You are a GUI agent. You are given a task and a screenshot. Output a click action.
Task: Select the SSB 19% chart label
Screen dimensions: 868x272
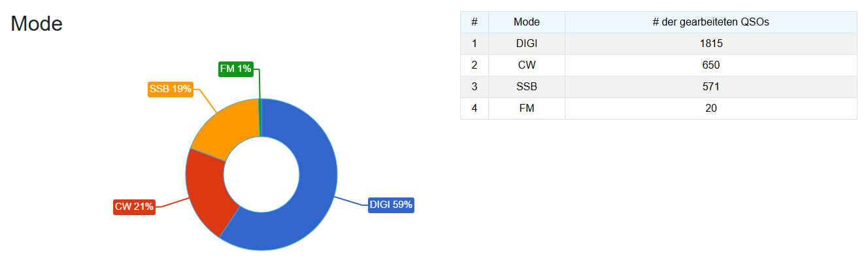tap(170, 89)
